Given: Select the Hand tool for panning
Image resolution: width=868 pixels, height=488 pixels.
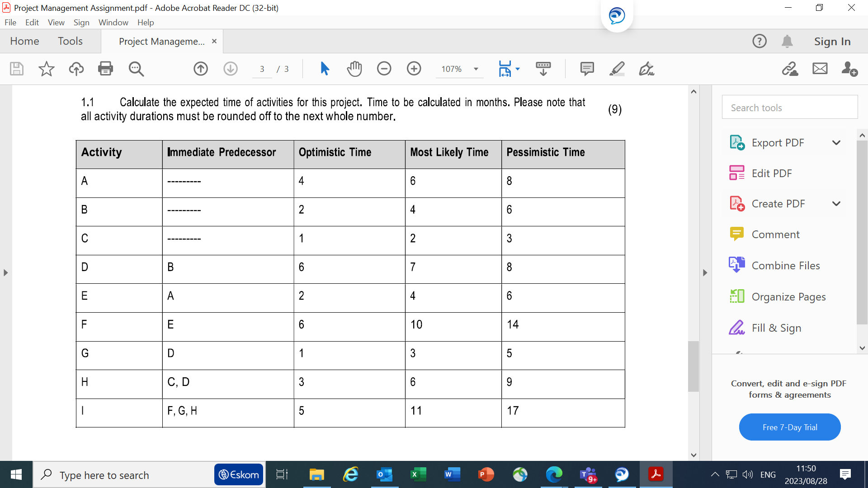Looking at the screenshot, I should coord(354,69).
